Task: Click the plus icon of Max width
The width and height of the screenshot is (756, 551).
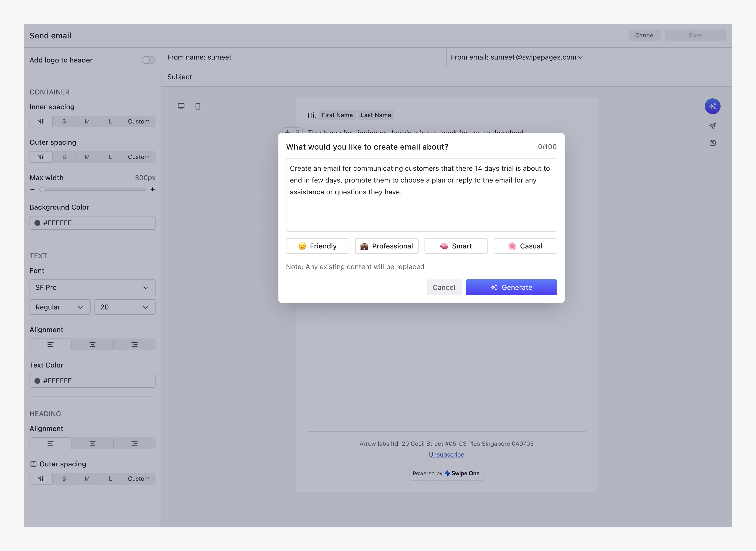Action: pyautogui.click(x=153, y=189)
